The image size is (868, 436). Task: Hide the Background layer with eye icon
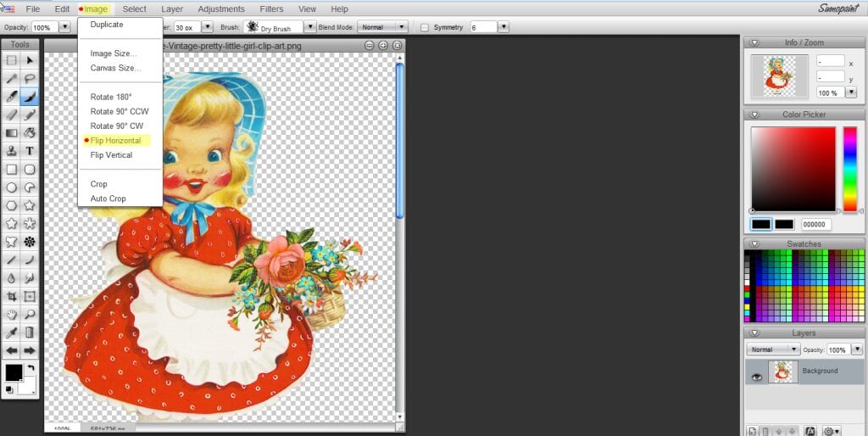[x=757, y=377]
